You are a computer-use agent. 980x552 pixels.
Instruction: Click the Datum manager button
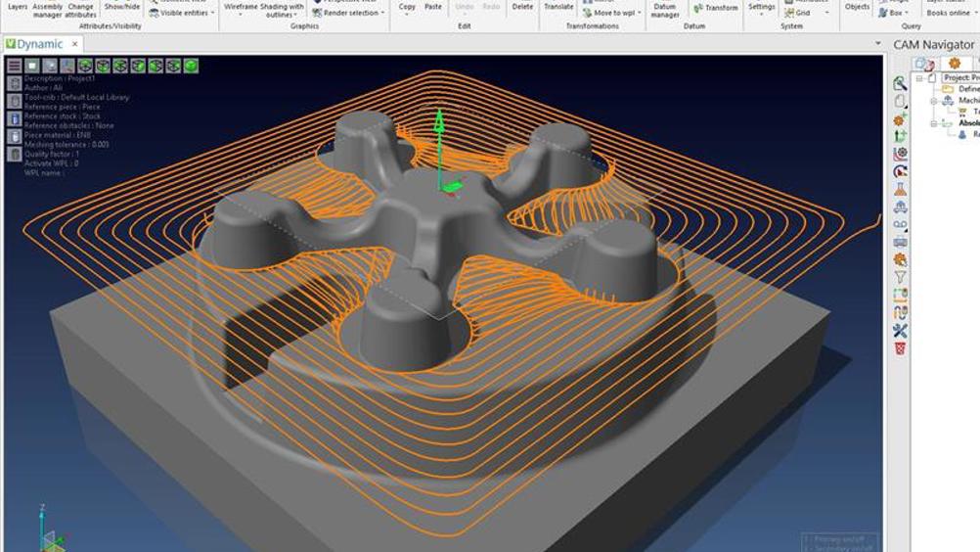point(665,10)
